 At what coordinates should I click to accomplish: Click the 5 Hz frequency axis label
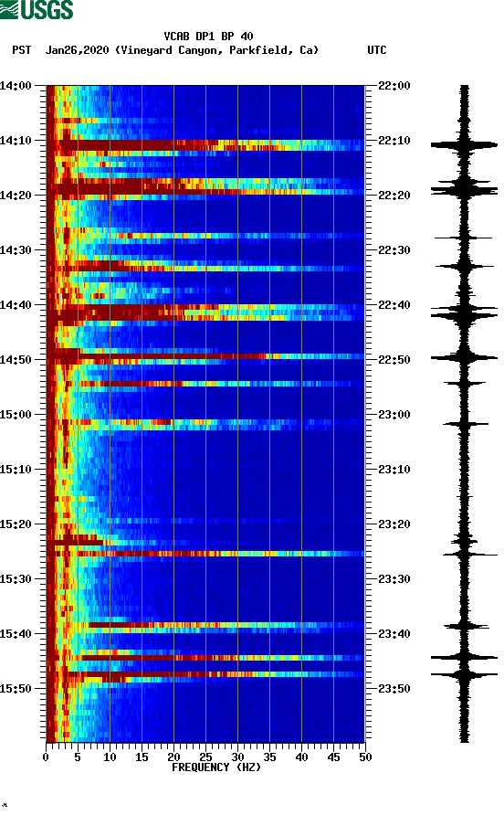tap(78, 757)
